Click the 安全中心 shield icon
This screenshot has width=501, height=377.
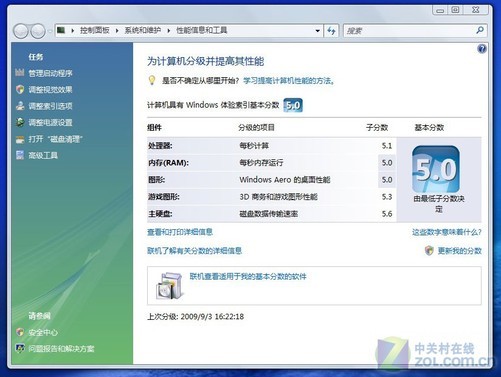[20, 332]
